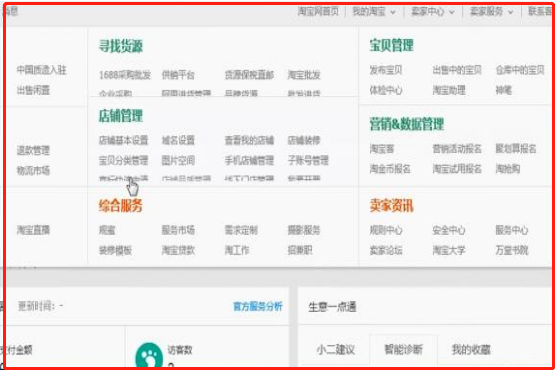Click the 店铺管理 section heading
The width and height of the screenshot is (556, 371).
[121, 116]
